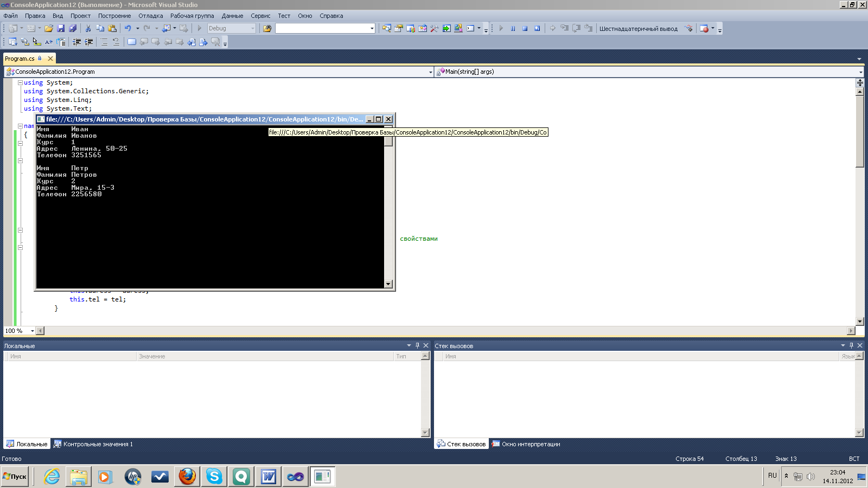Click the Decrease Indent icon
The image size is (868, 488).
pos(77,42)
